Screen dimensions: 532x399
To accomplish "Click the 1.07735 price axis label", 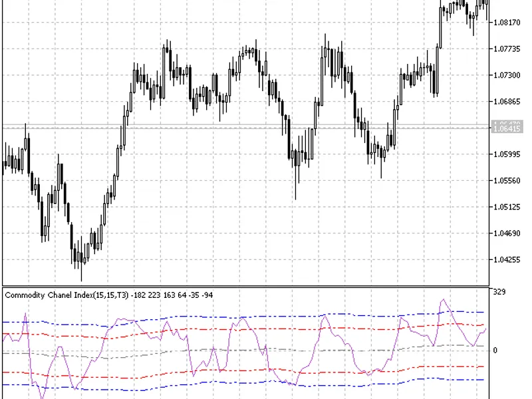I will pos(507,49).
